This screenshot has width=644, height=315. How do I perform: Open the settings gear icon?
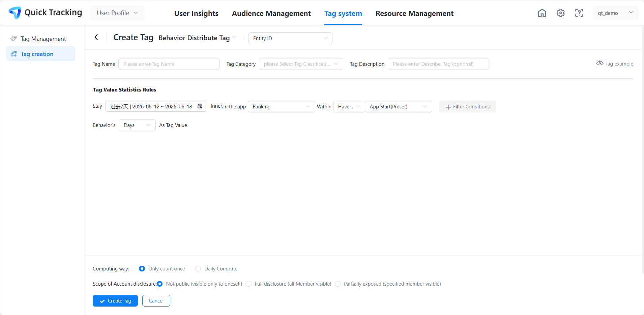pos(561,13)
